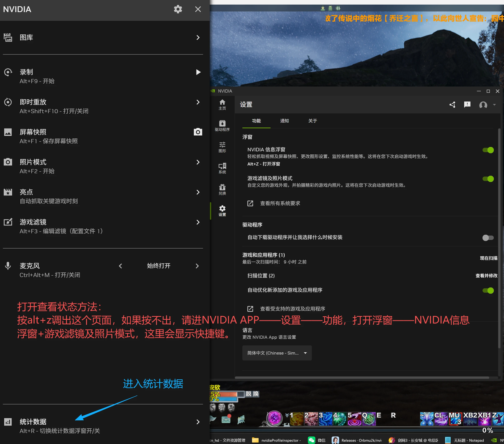Click the MU skill icon in the game
504x444 pixels.
(455, 419)
